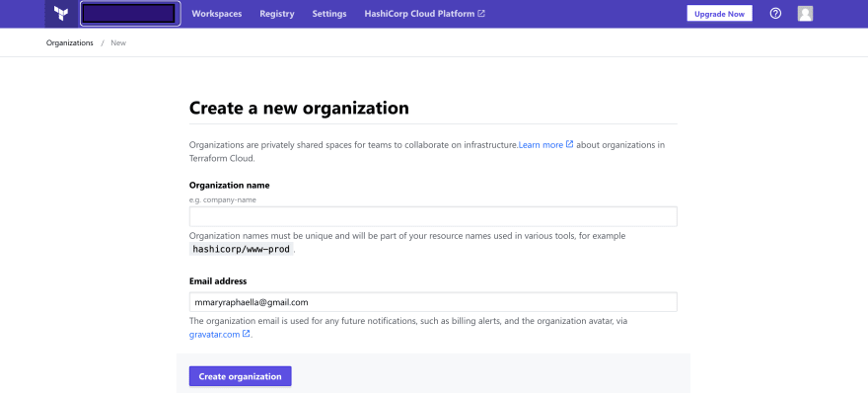Go to the Registry tab

(277, 14)
